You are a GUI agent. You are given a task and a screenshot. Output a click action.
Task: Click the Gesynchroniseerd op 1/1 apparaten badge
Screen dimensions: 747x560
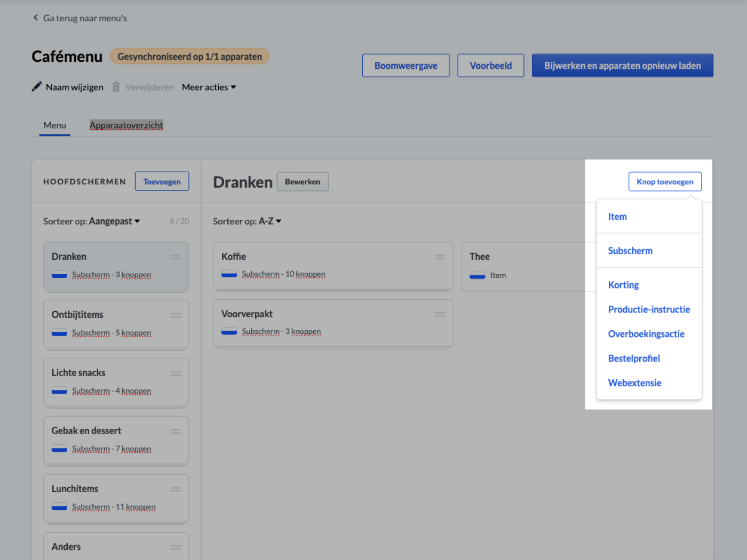(x=190, y=57)
